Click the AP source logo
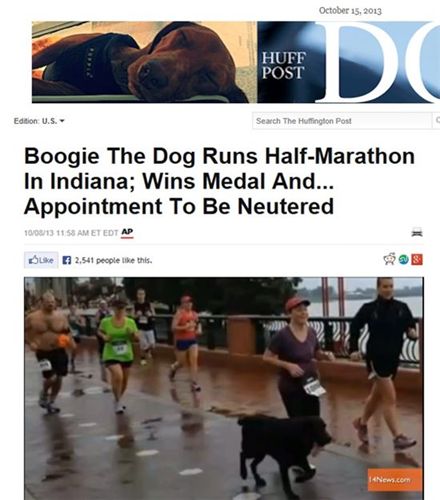The width and height of the screenshot is (440, 500). [x=127, y=232]
